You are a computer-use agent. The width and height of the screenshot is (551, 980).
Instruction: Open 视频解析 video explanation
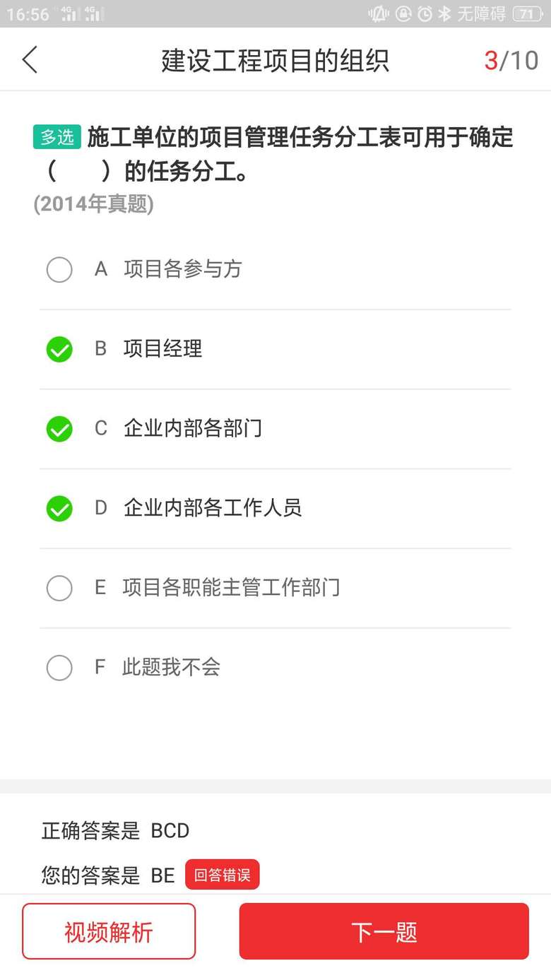(109, 931)
